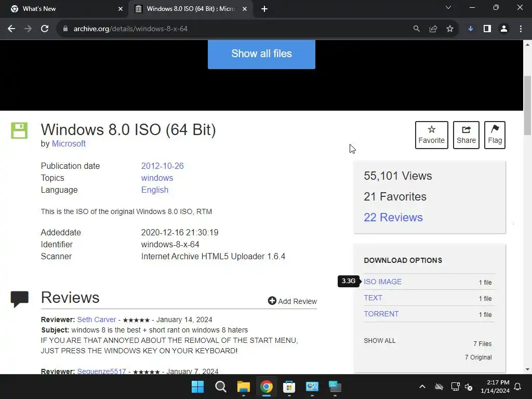Click the Show all files button
The height and width of the screenshot is (399, 532).
(262, 54)
